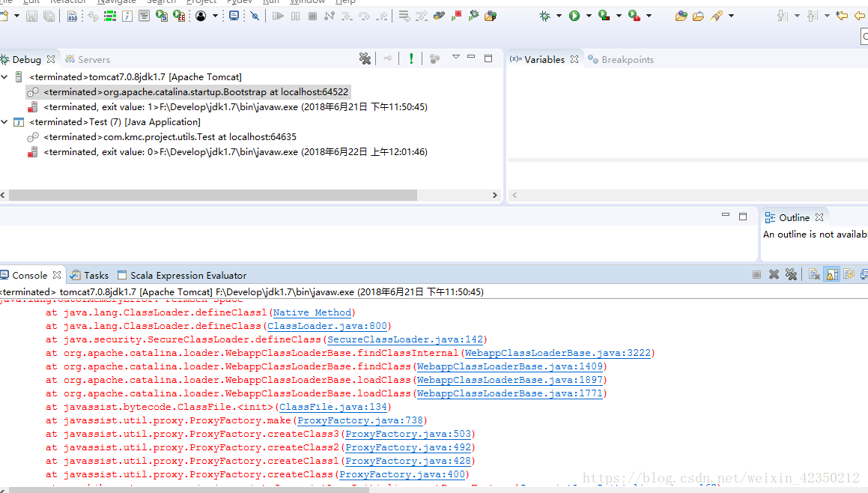This screenshot has width=868, height=493.
Task: Close the Debug view tab
Action: click(51, 58)
